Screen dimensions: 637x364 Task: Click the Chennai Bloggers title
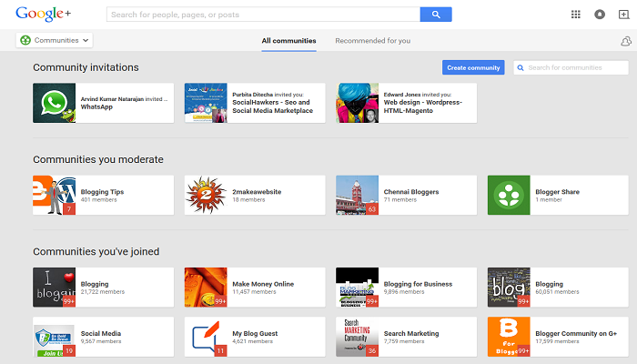coord(411,192)
